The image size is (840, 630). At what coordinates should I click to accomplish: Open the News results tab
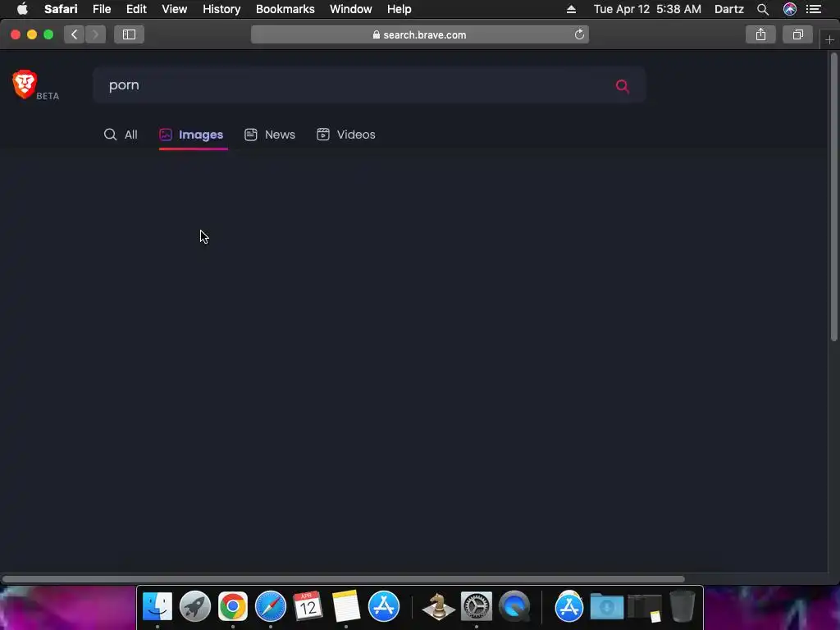(270, 135)
